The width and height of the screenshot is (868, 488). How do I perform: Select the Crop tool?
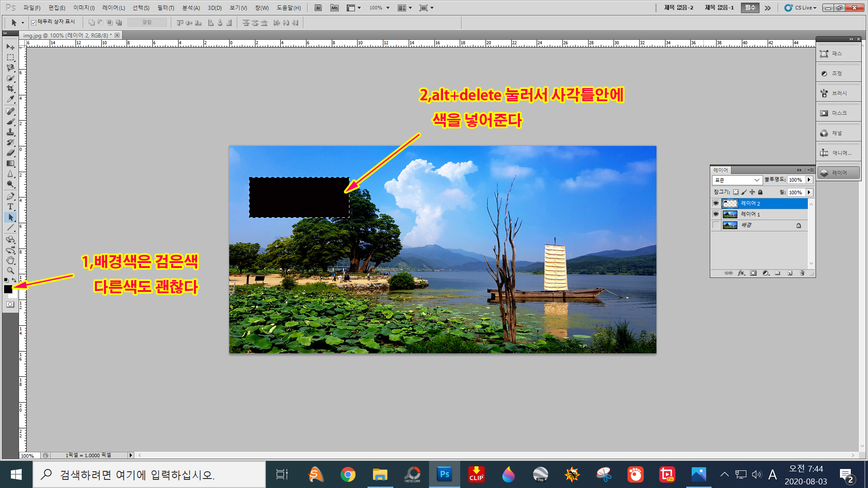pos(10,89)
